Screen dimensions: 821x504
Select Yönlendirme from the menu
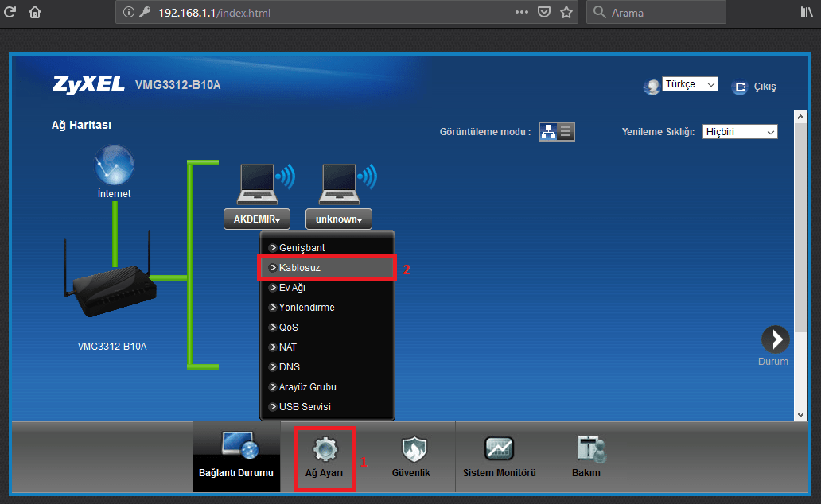[x=327, y=307]
